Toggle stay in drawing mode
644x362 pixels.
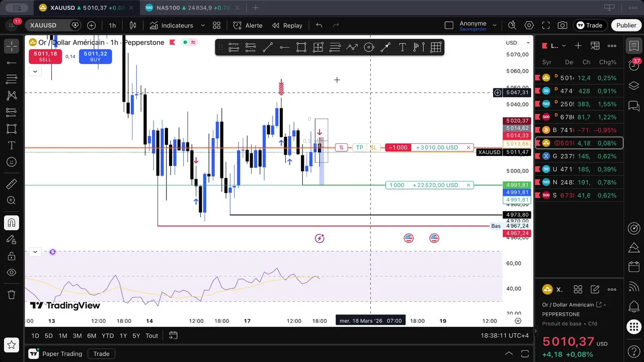click(x=11, y=239)
